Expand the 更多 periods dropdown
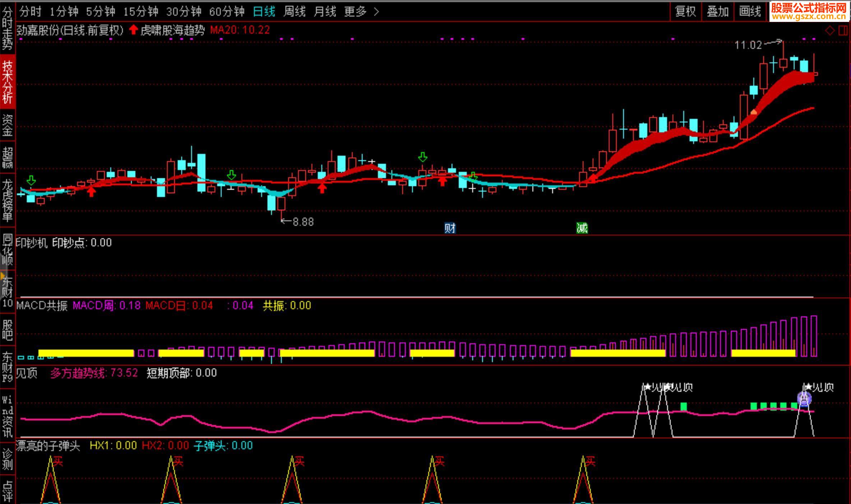 (355, 12)
